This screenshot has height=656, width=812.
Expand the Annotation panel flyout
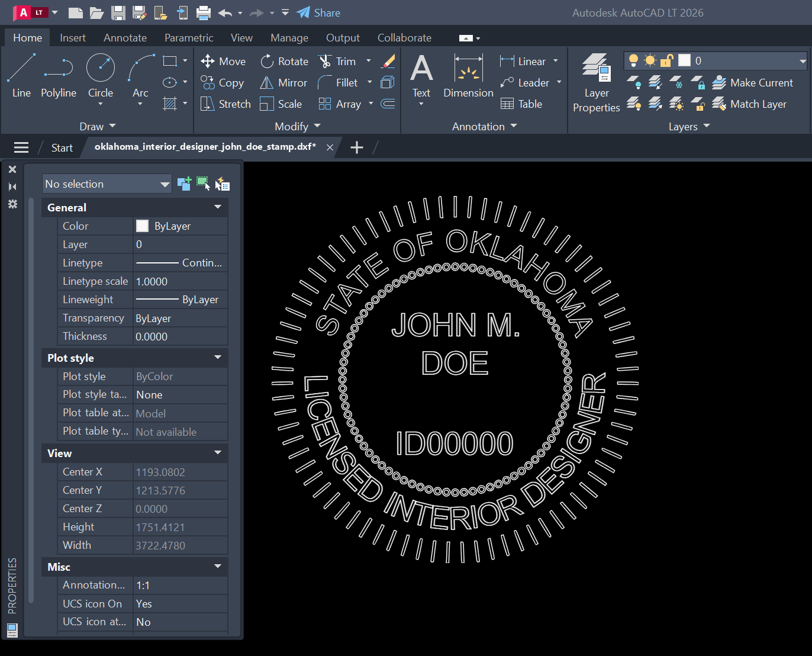(x=485, y=126)
